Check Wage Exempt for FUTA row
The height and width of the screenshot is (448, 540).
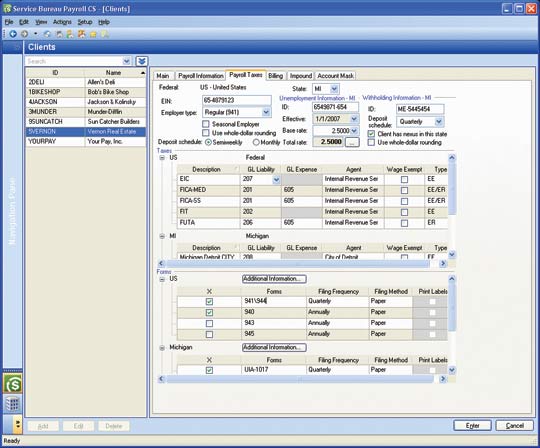coord(404,223)
